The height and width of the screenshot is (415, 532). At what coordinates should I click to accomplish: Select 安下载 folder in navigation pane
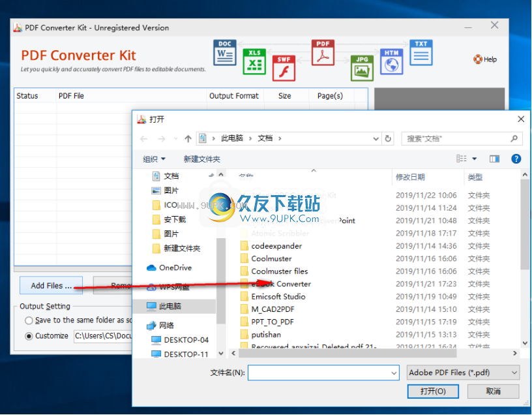175,219
